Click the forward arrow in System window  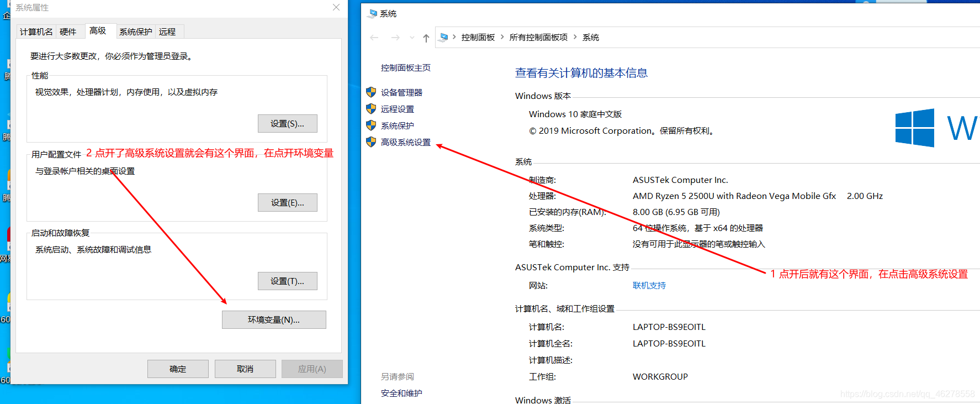(395, 38)
